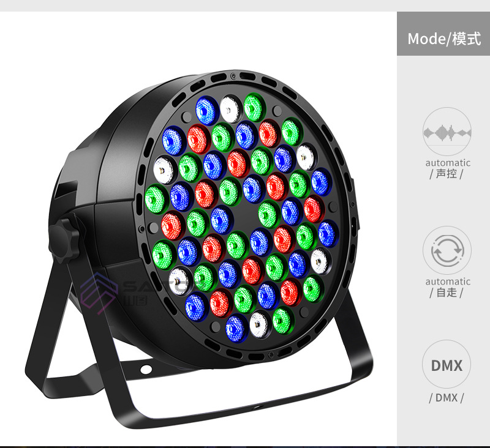The image size is (490, 448).
Task: Click the 'automatic /自走/' label
Action: coord(448,287)
